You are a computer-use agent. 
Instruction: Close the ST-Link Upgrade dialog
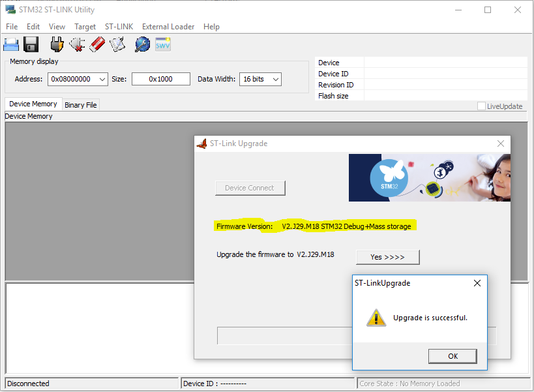tap(500, 143)
